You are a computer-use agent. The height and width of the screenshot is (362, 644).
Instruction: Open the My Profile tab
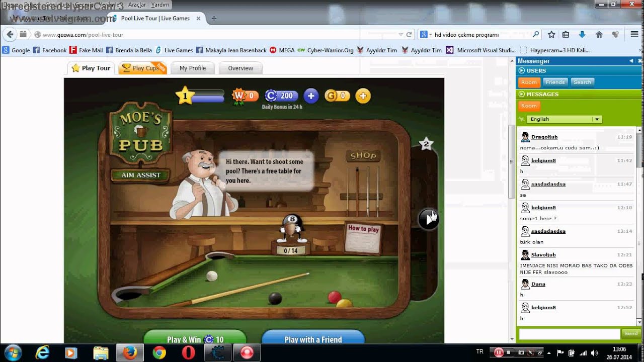(x=193, y=68)
